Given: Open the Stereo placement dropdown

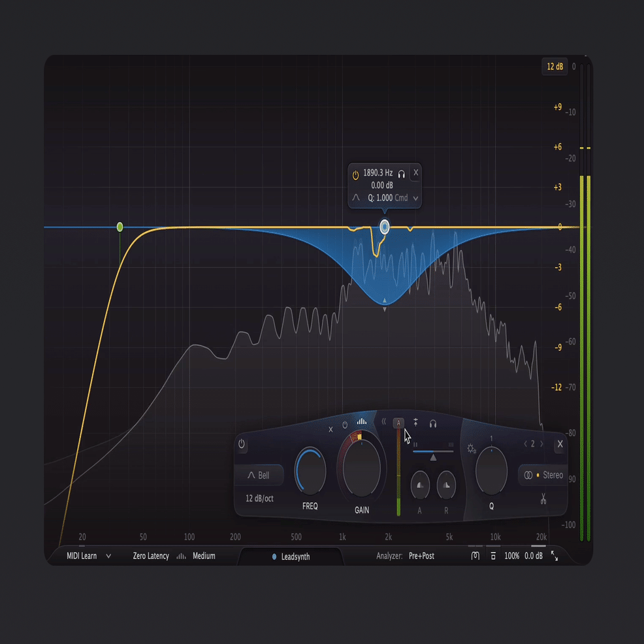Looking at the screenshot, I should (543, 475).
